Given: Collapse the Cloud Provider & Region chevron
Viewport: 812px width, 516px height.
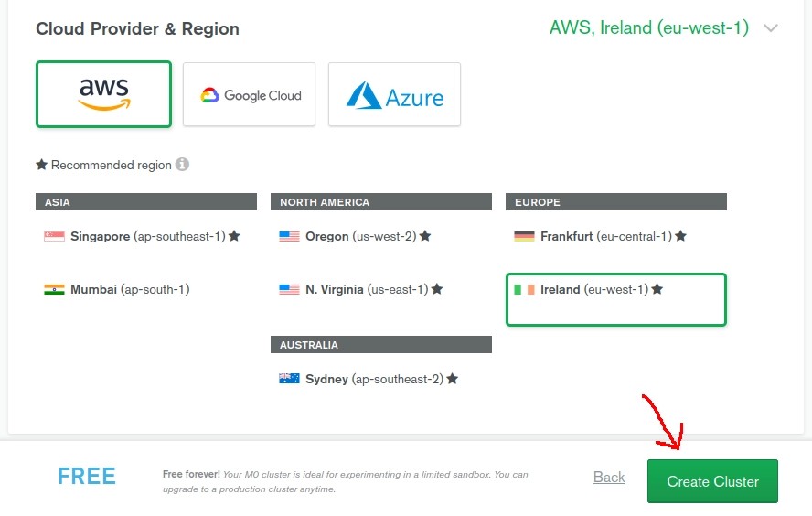Looking at the screenshot, I should pyautogui.click(x=771, y=28).
